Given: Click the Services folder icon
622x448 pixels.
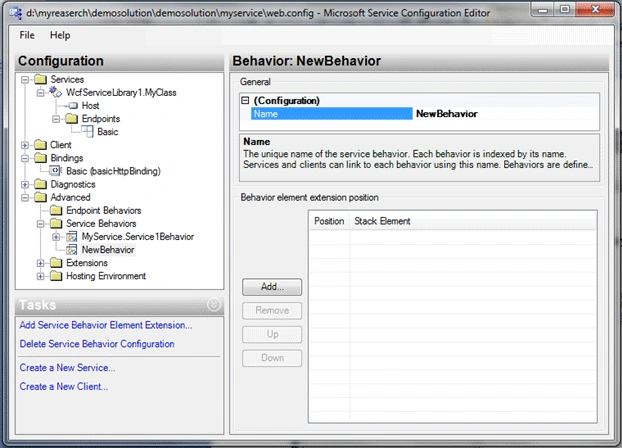Looking at the screenshot, I should pos(40,79).
